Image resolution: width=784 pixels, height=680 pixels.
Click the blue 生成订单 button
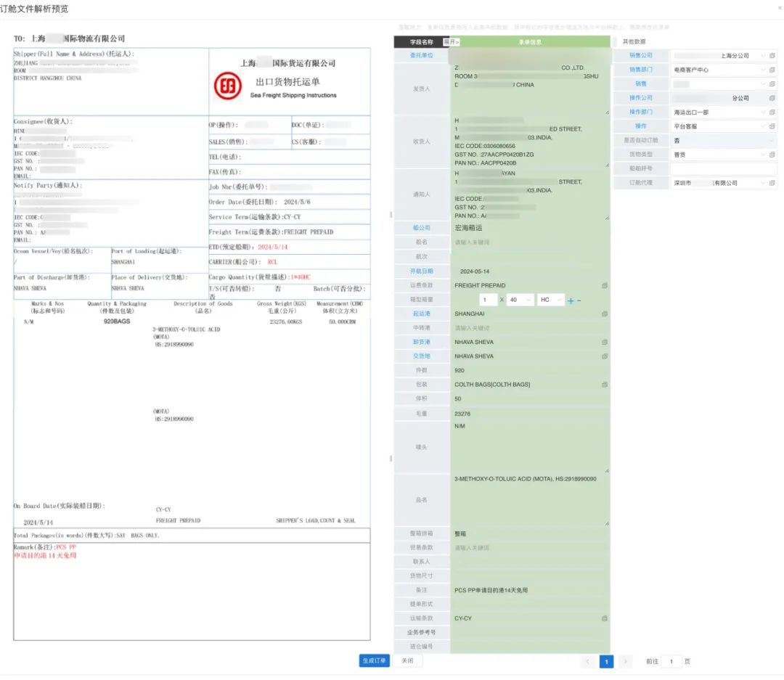(374, 661)
